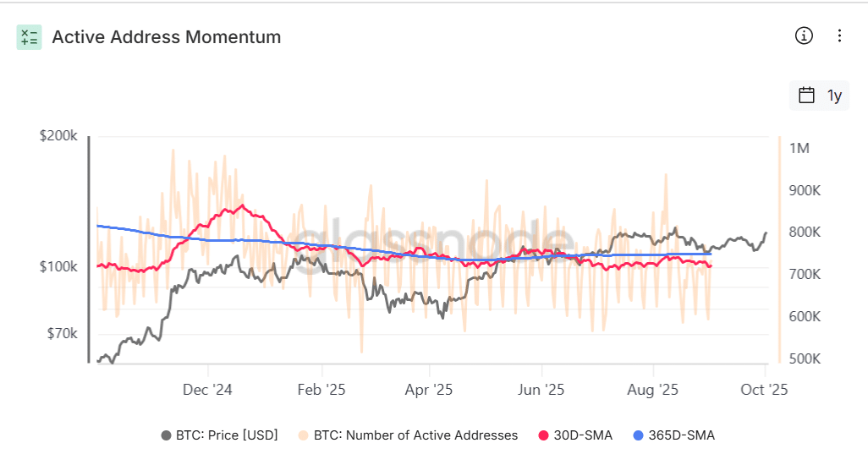The height and width of the screenshot is (465, 868).
Task: Click the Active Address Momentum metric icon
Action: click(x=29, y=37)
